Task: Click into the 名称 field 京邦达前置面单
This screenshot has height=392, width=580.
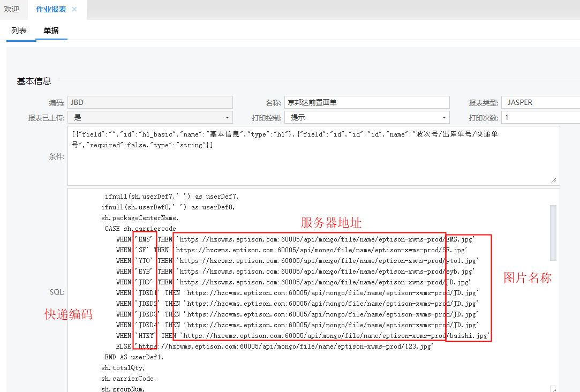Action: click(x=367, y=102)
